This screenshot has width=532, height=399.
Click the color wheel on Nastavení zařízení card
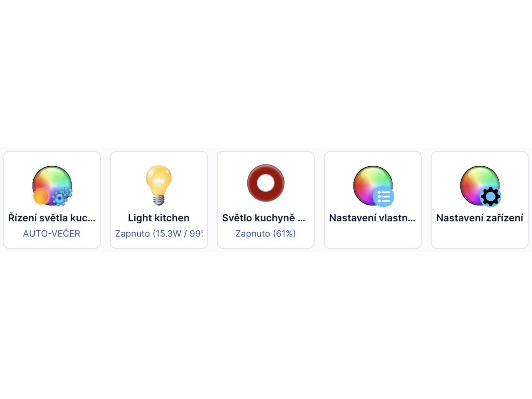click(x=480, y=185)
